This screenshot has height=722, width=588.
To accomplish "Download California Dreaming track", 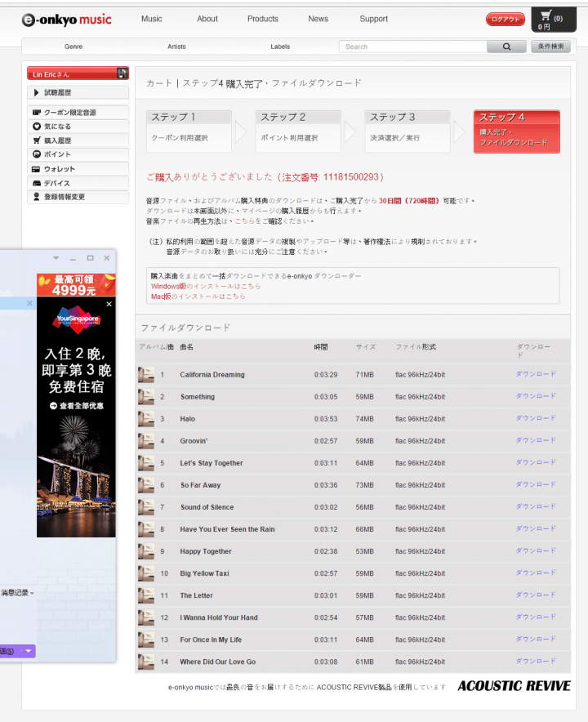I will [x=536, y=374].
